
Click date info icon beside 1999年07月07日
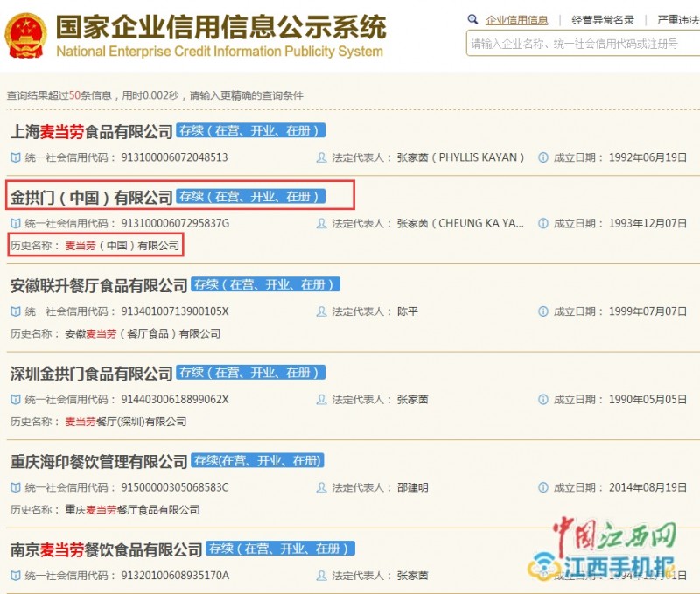pyautogui.click(x=543, y=311)
